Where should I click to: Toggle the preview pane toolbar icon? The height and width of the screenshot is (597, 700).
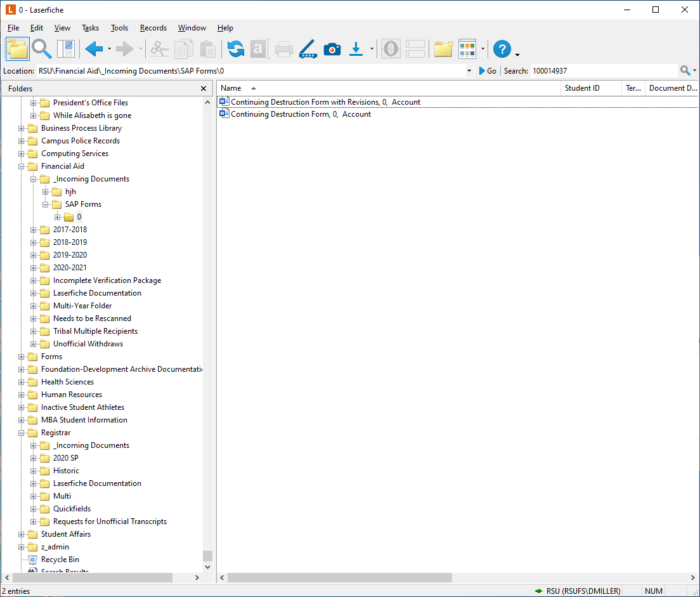click(66, 49)
